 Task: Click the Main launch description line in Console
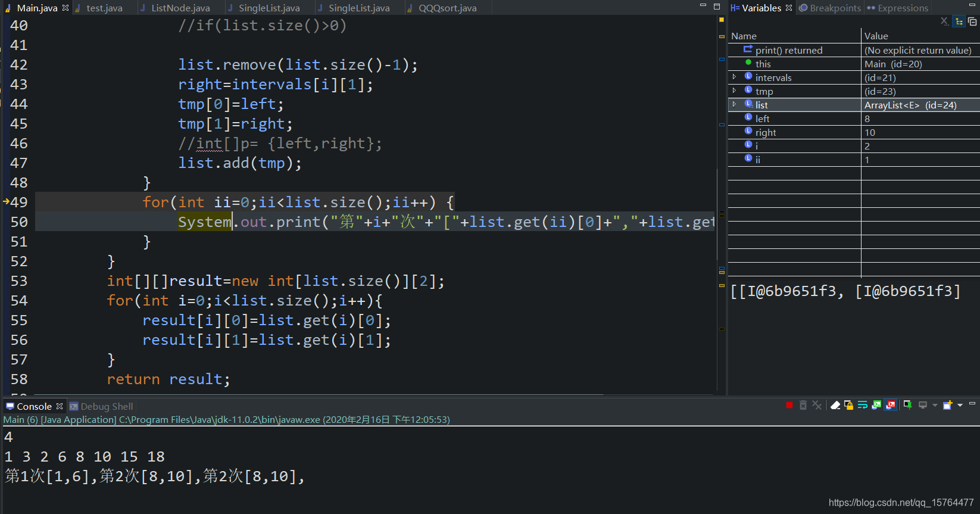tap(226, 419)
